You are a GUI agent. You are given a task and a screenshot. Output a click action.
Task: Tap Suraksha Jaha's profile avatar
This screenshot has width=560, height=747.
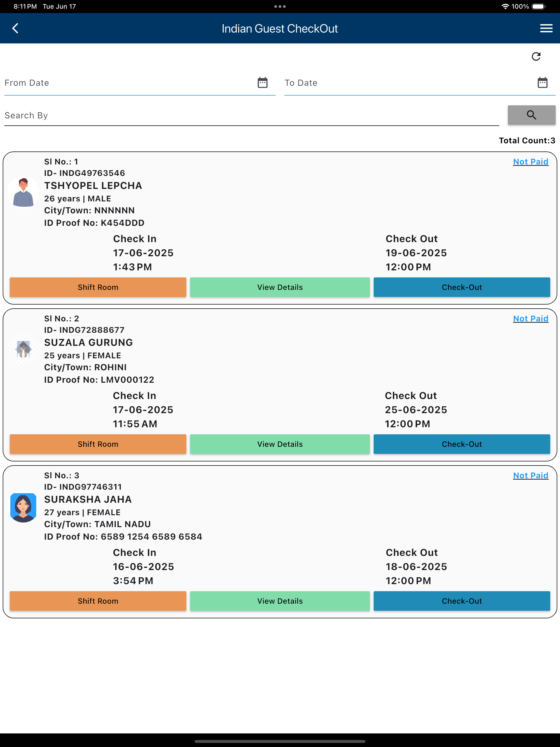(x=23, y=506)
